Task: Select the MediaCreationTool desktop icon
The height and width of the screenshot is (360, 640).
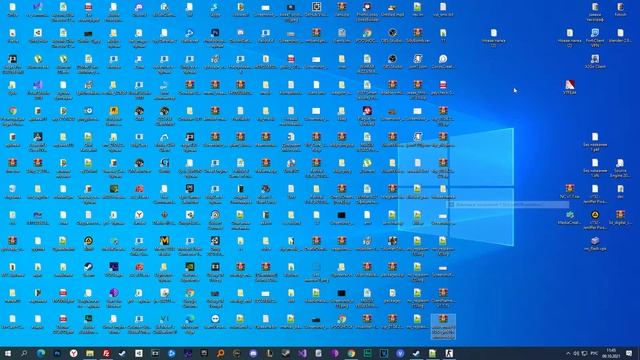Action: (570, 218)
